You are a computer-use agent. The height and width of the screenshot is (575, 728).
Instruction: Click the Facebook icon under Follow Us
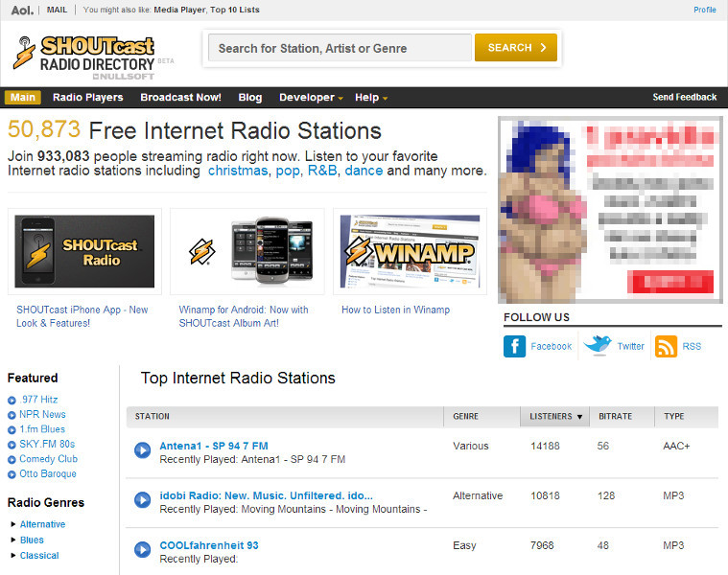(514, 346)
